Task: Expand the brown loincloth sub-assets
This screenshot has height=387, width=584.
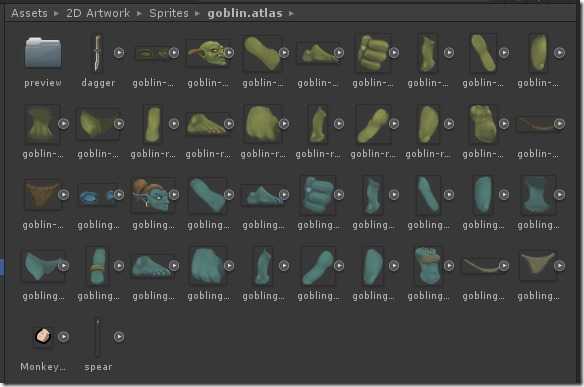Action: [64, 194]
